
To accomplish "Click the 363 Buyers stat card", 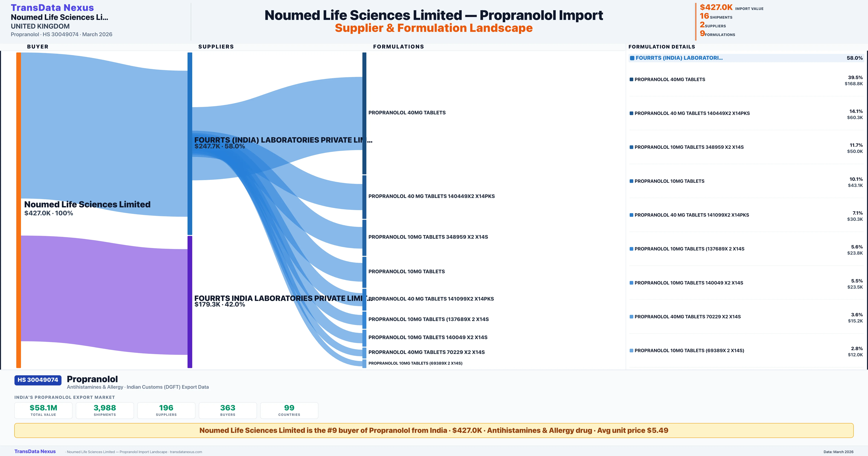I will [x=228, y=410].
